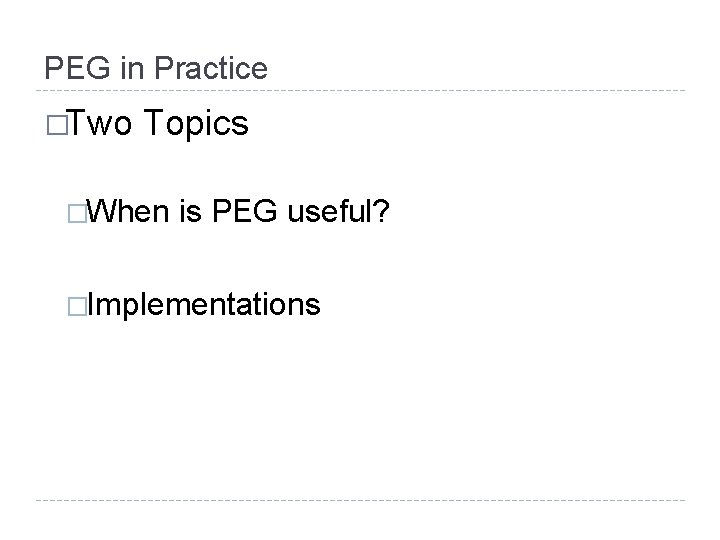Image resolution: width=720 pixels, height=540 pixels.
Task: Click the square bullet before Two Topics
Action: coord(57,125)
